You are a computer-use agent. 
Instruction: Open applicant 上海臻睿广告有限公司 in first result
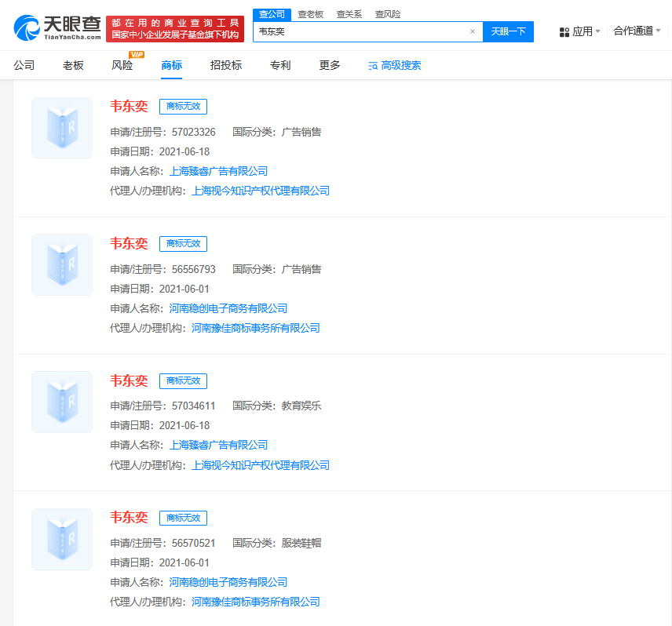point(218,171)
